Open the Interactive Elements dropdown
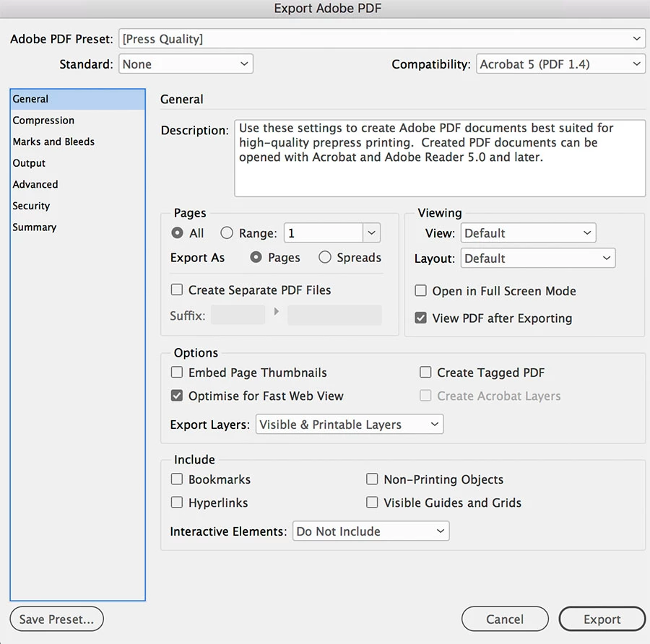Image resolution: width=650 pixels, height=644 pixels. (371, 531)
